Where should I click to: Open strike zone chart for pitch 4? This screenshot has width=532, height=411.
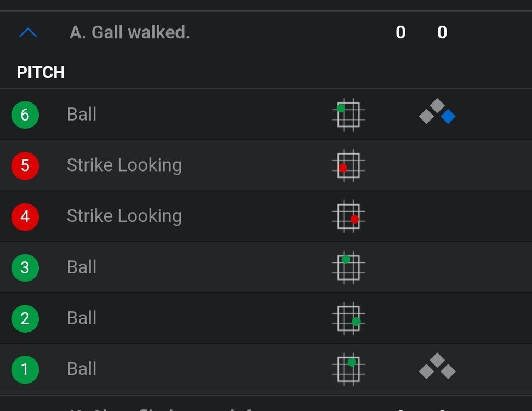[x=348, y=216]
